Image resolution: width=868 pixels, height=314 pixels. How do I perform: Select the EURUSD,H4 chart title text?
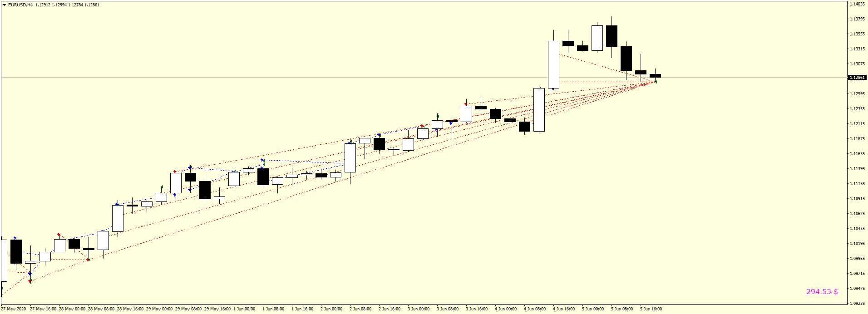click(x=20, y=5)
